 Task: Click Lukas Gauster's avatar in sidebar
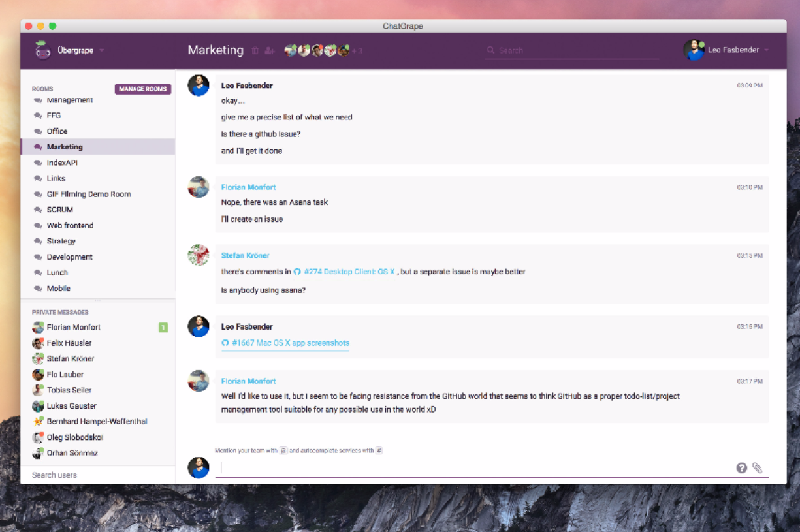point(38,405)
